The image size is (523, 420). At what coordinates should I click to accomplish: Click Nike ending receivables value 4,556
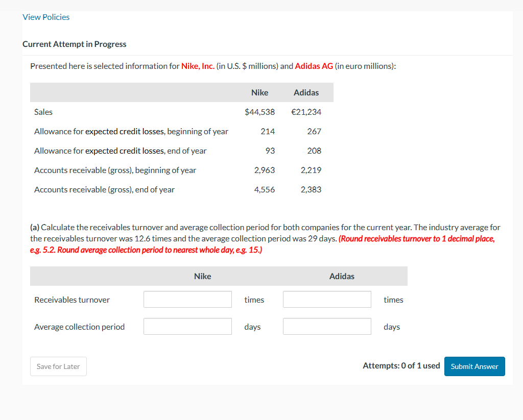click(265, 189)
